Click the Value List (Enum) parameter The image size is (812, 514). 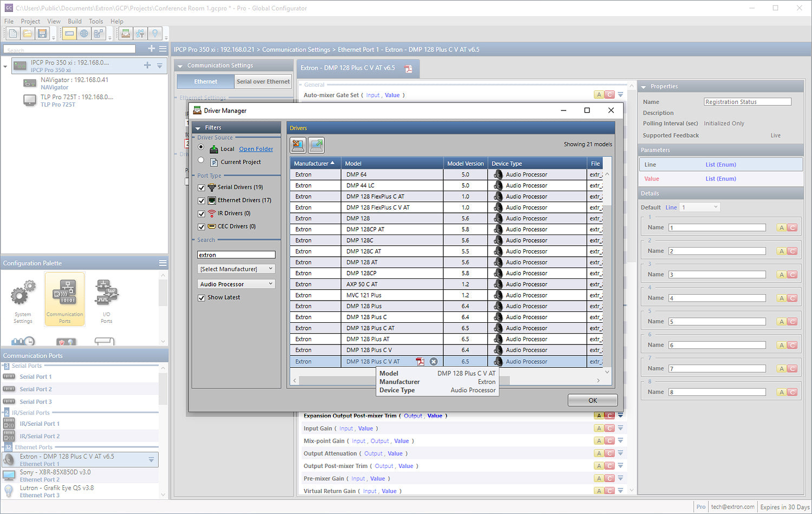tap(721, 179)
